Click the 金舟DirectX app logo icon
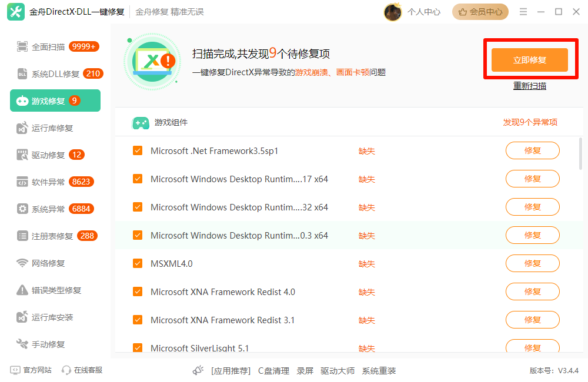Image resolution: width=588 pixels, height=382 pixels. [x=16, y=12]
